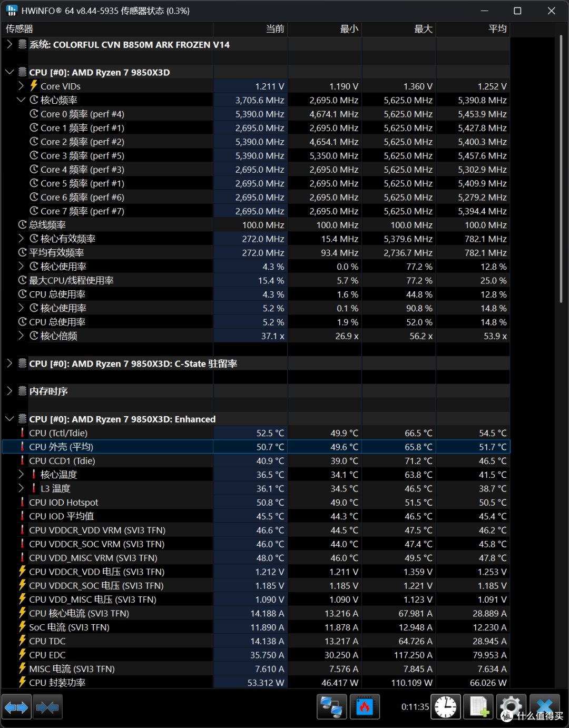Open the remote network monitors icon
569x728 pixels.
pyautogui.click(x=331, y=707)
